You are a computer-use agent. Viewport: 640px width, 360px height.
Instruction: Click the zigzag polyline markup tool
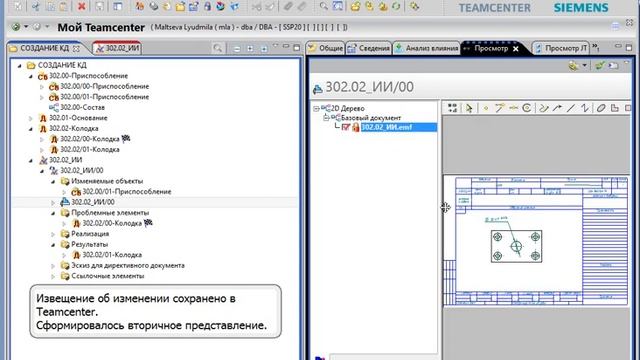tap(585, 108)
